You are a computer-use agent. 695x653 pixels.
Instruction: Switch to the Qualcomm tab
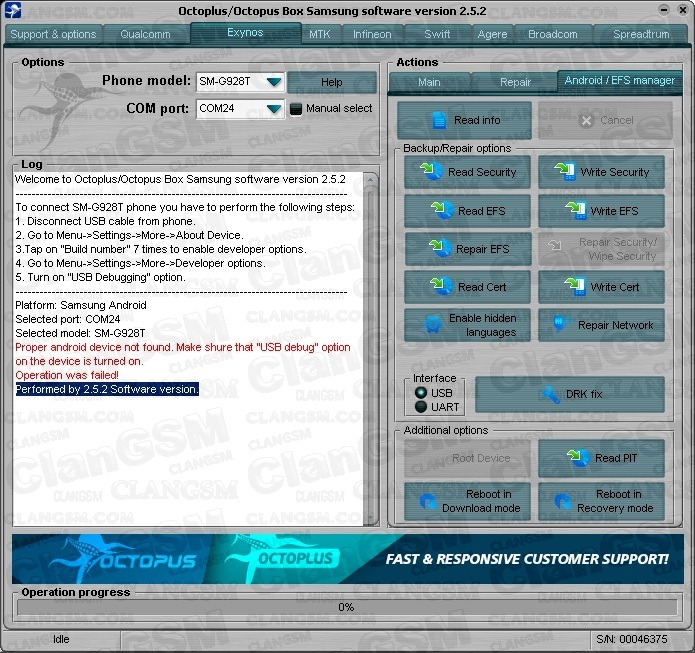click(145, 34)
